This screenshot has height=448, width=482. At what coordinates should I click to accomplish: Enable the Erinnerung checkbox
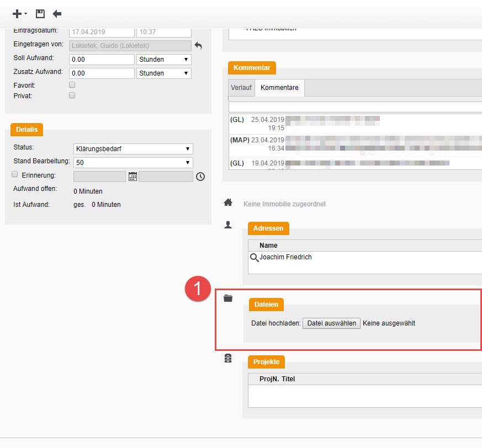(15, 174)
